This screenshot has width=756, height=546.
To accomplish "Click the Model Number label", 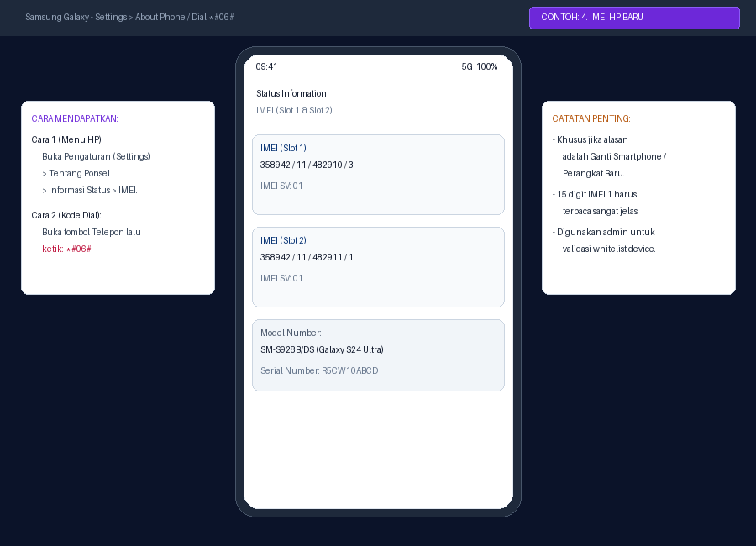I will 291,333.
